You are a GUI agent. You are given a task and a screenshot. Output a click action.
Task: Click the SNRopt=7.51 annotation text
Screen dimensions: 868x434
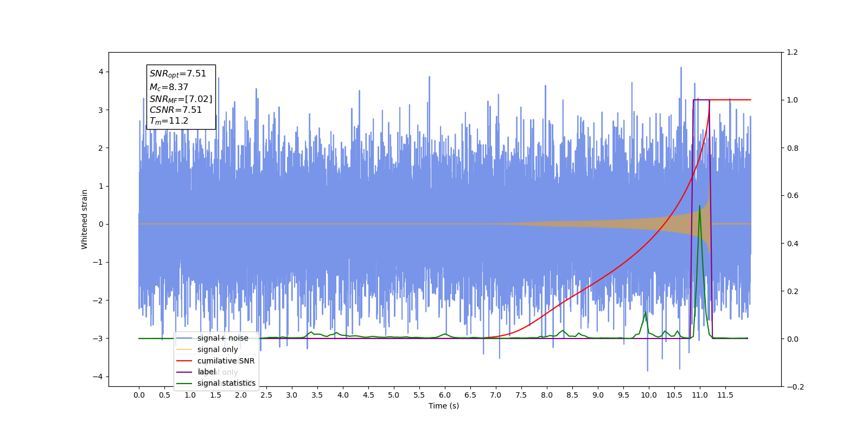(178, 74)
